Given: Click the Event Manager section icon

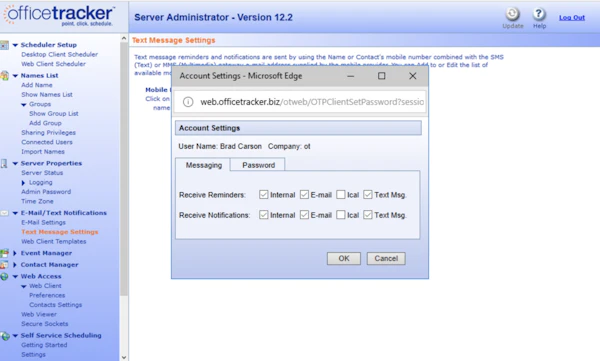Looking at the screenshot, I should point(4,253).
